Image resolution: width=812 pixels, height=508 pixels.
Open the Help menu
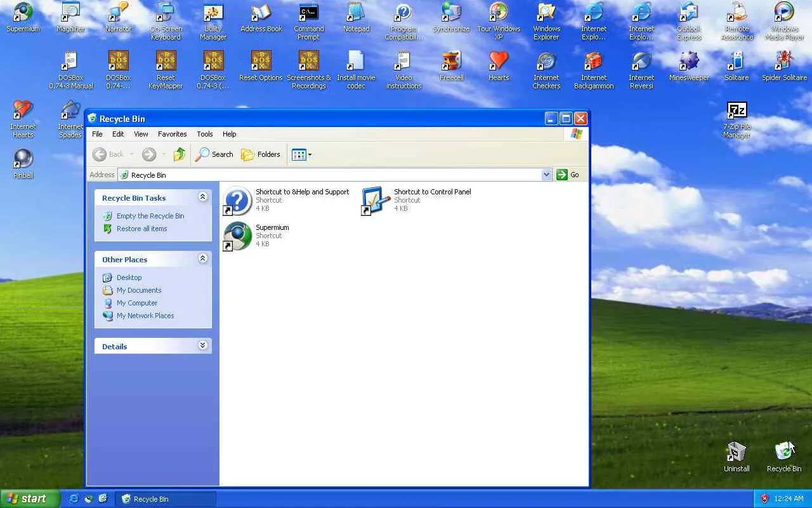point(230,134)
